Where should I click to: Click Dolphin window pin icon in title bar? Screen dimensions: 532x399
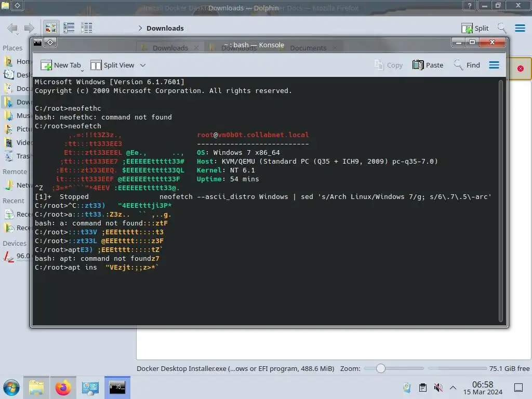[18, 5]
